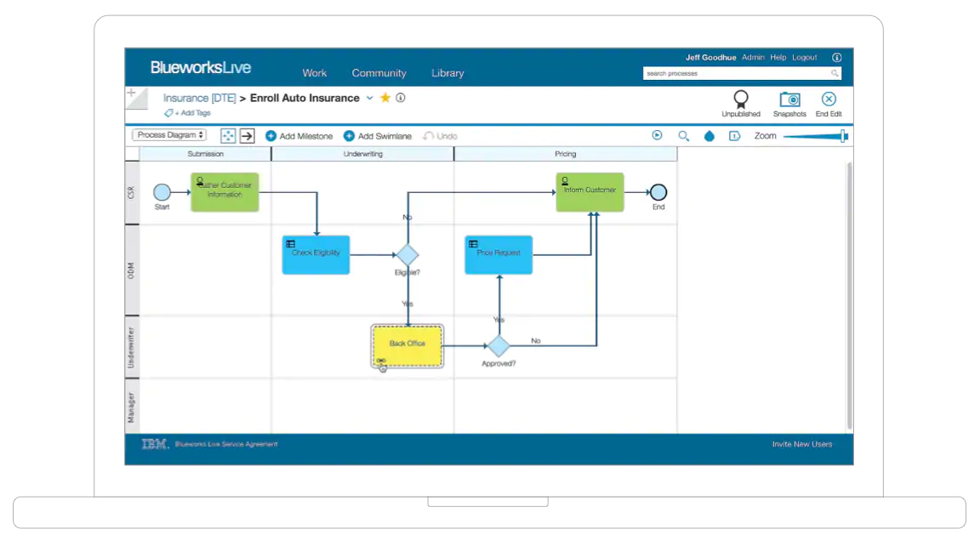
Task: Open the Snapshots camera icon
Action: click(x=789, y=100)
